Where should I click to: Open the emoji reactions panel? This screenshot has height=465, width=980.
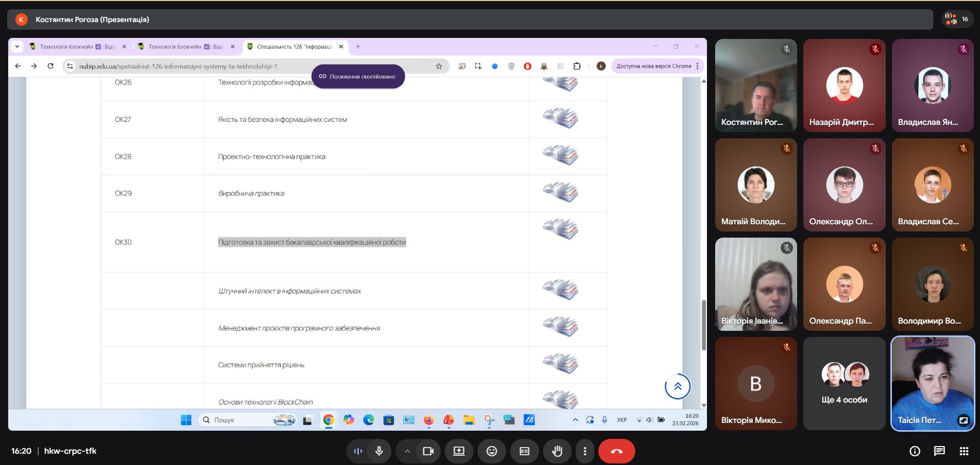point(492,451)
